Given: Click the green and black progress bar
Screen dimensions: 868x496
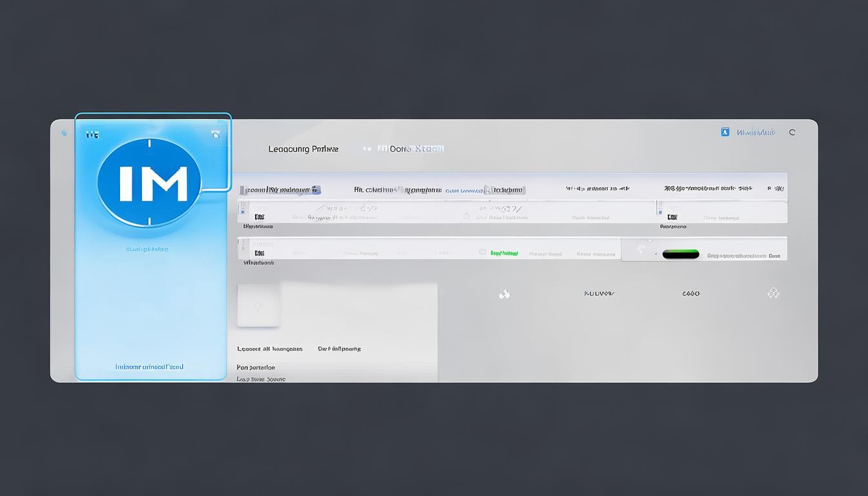Looking at the screenshot, I should point(681,254).
